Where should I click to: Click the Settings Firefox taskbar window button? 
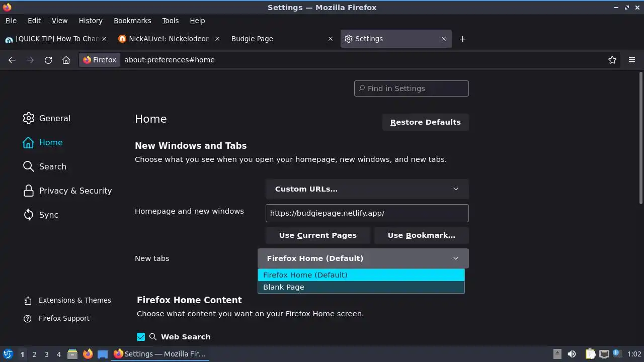coord(161,354)
